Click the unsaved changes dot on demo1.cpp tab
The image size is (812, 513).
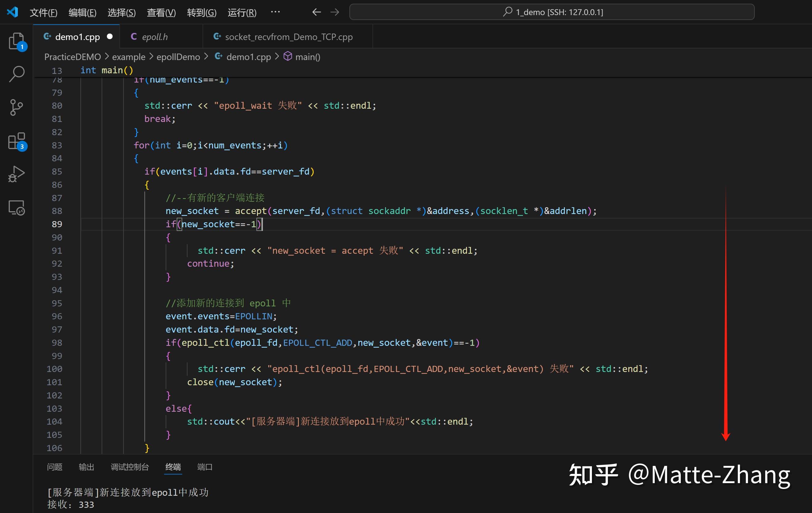[110, 36]
